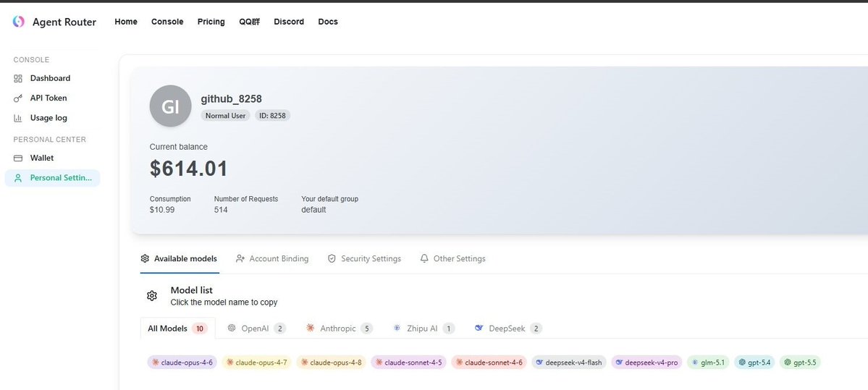Click the Other Settings bell icon
This screenshot has height=390, width=868.
[x=424, y=258]
